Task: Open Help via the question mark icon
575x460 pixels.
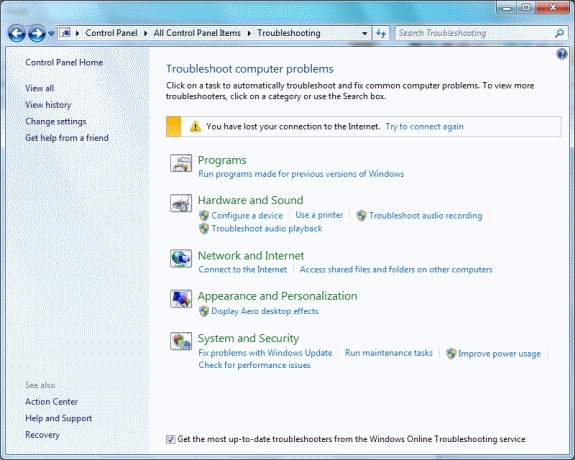Action: [562, 54]
